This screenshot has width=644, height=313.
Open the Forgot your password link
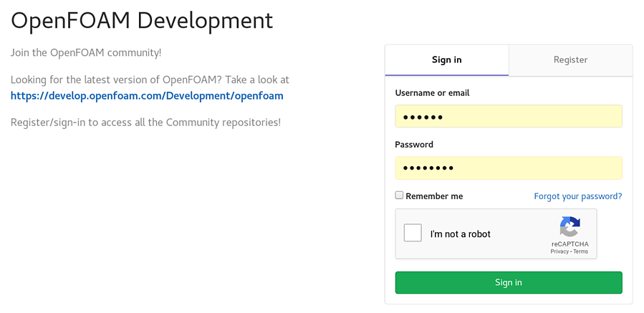coord(578,196)
